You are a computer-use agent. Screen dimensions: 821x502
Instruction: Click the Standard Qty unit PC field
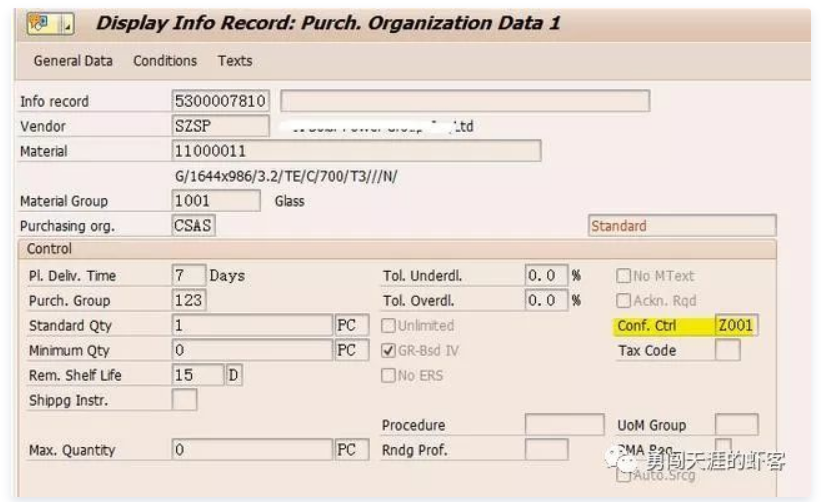(352, 325)
